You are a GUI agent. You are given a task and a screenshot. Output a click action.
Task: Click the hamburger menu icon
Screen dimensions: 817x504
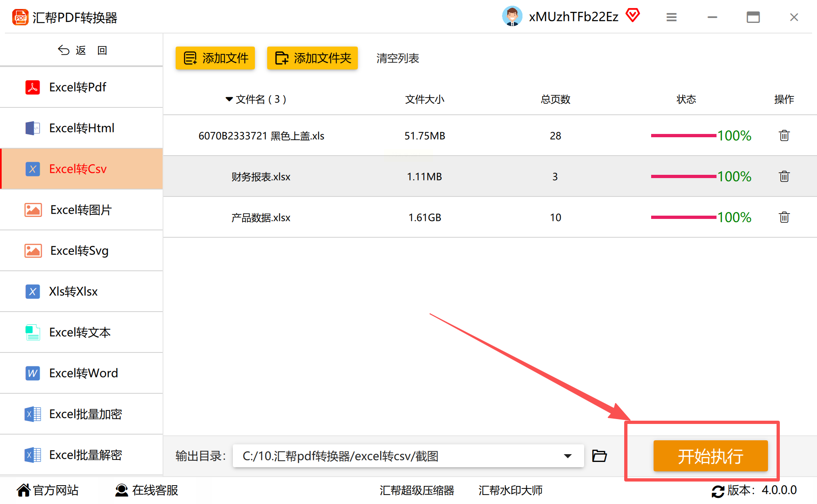click(x=672, y=17)
